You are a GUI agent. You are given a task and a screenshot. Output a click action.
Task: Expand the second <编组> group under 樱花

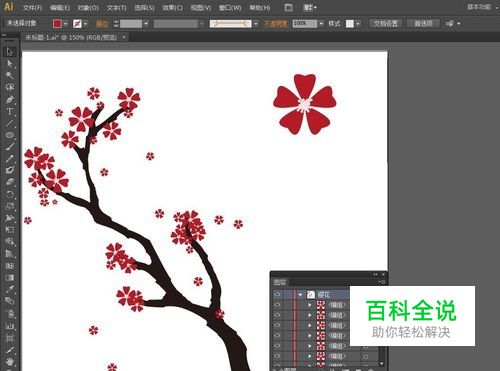point(310,315)
